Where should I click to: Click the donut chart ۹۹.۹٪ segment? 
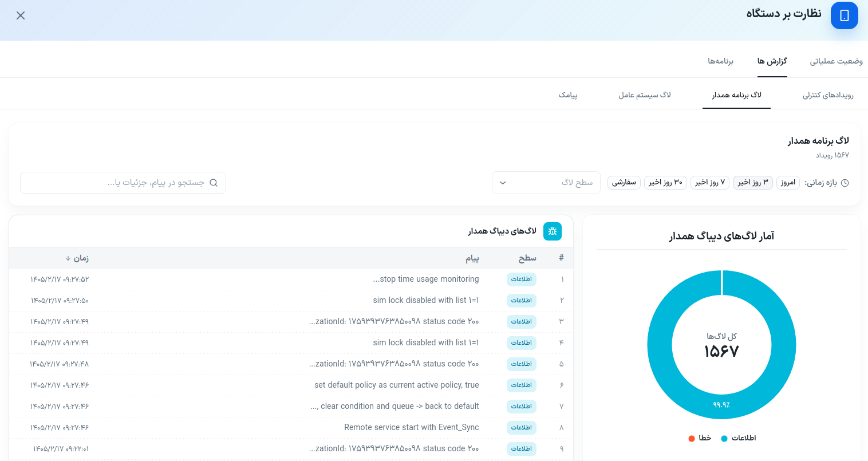721,405
